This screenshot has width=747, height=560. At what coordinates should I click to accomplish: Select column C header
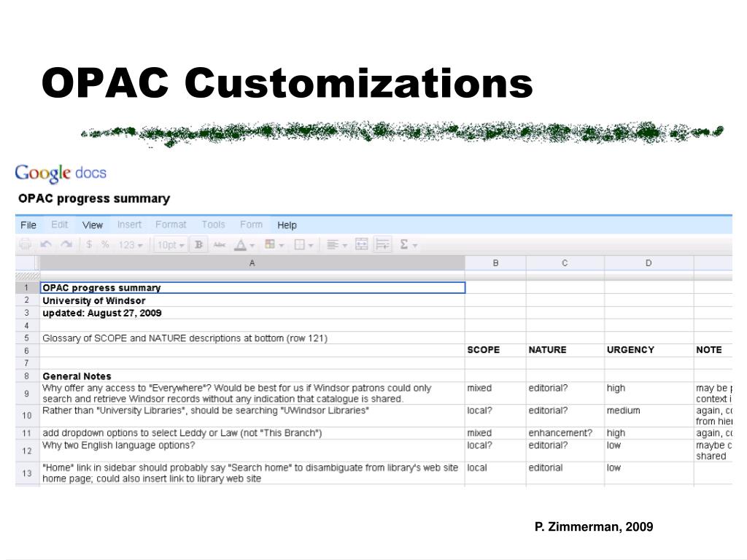point(565,262)
